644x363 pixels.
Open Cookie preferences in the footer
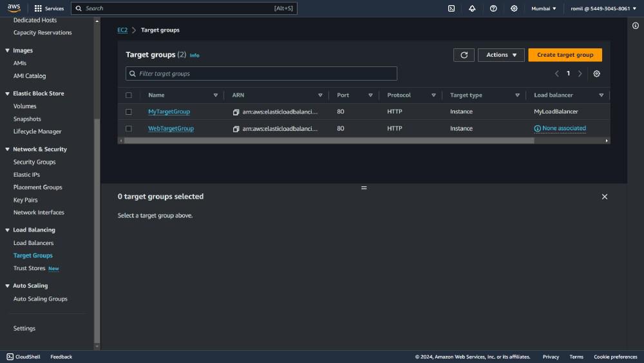pos(615,357)
